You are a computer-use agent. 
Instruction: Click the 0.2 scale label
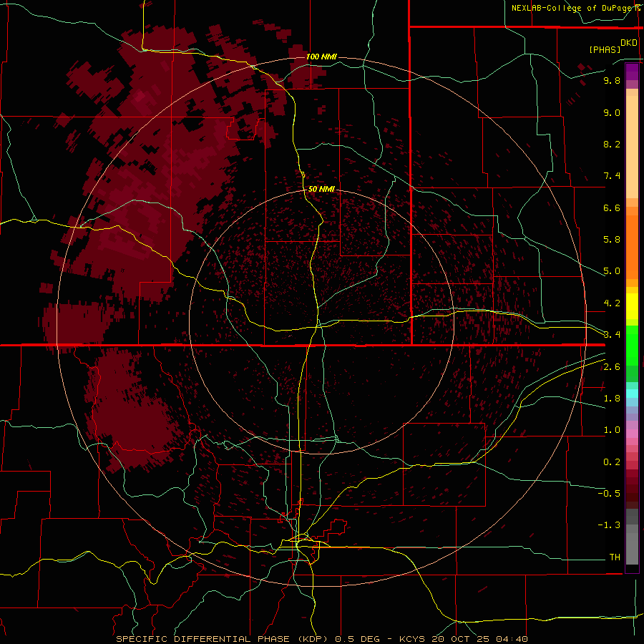(x=612, y=462)
